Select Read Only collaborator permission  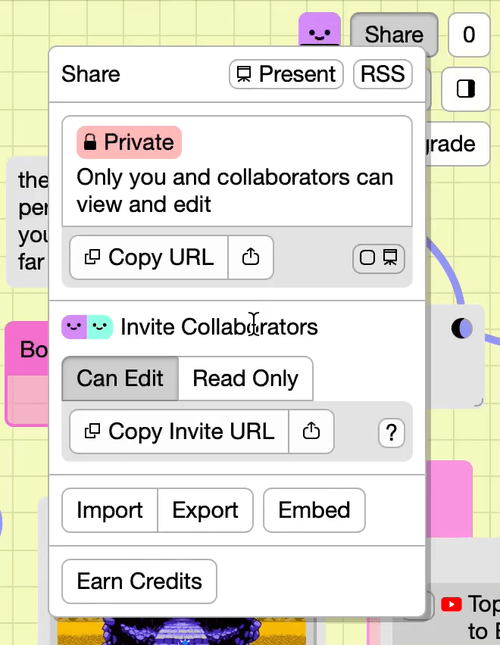245,378
